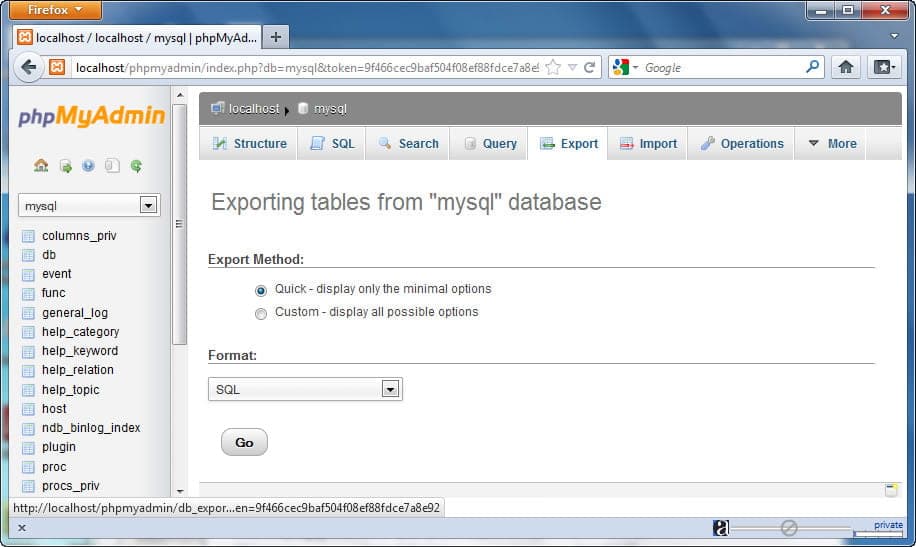
Task: Click the func table icon
Action: tap(28, 293)
